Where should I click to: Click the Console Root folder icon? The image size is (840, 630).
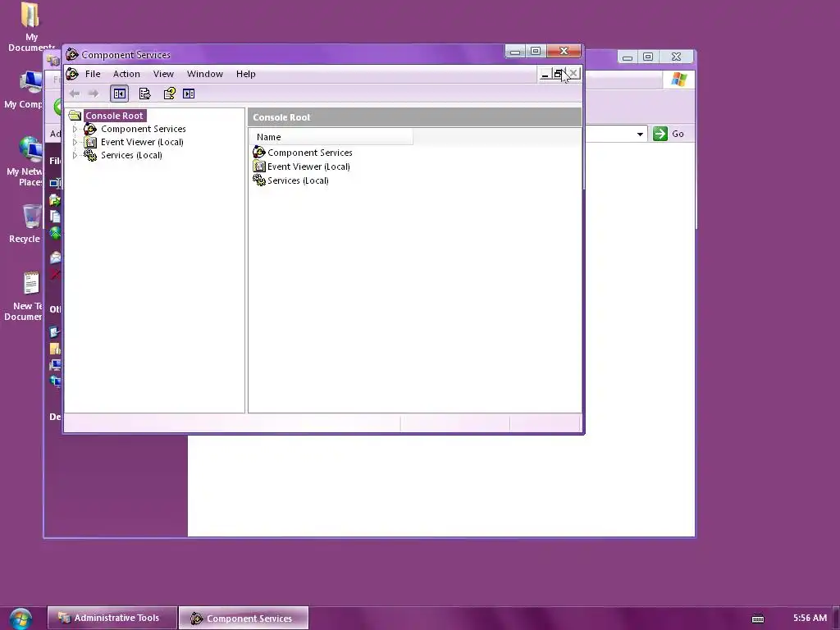[75, 116]
